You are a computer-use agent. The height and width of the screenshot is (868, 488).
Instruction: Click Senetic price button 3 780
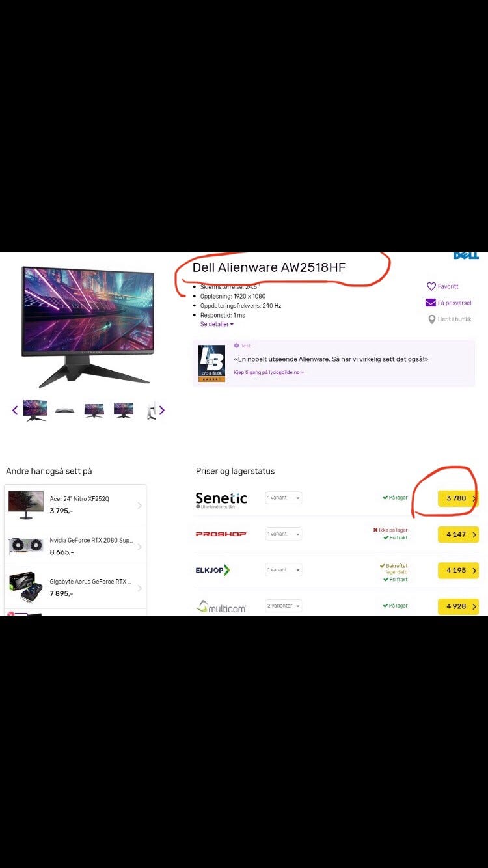[458, 498]
